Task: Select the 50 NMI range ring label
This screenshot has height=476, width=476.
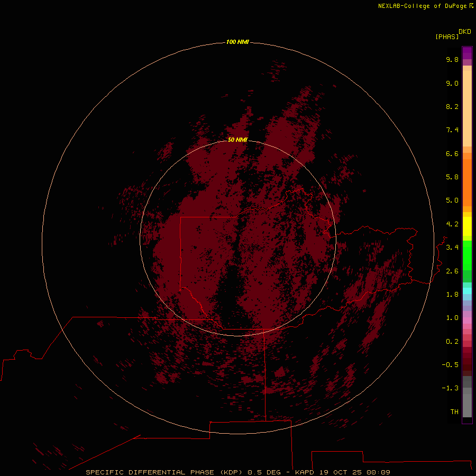Action: (x=237, y=140)
